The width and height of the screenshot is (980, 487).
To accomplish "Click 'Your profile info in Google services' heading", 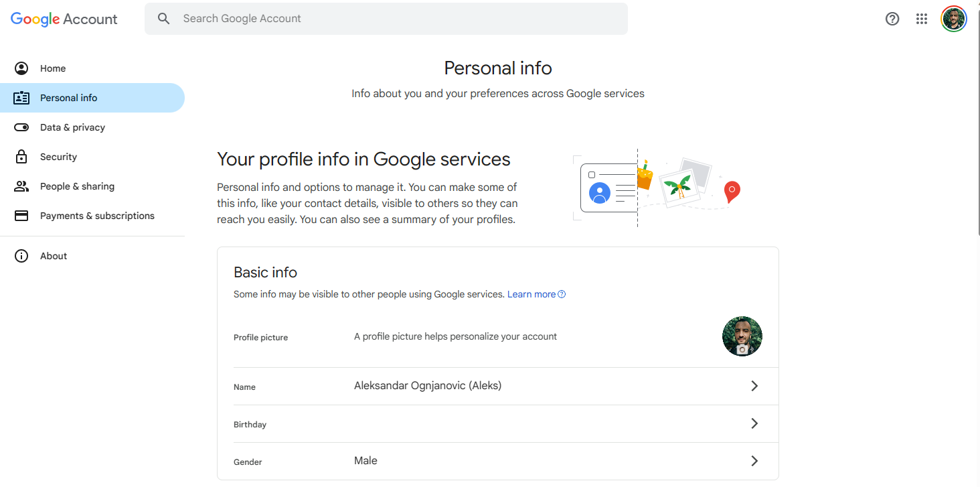I will tap(363, 159).
